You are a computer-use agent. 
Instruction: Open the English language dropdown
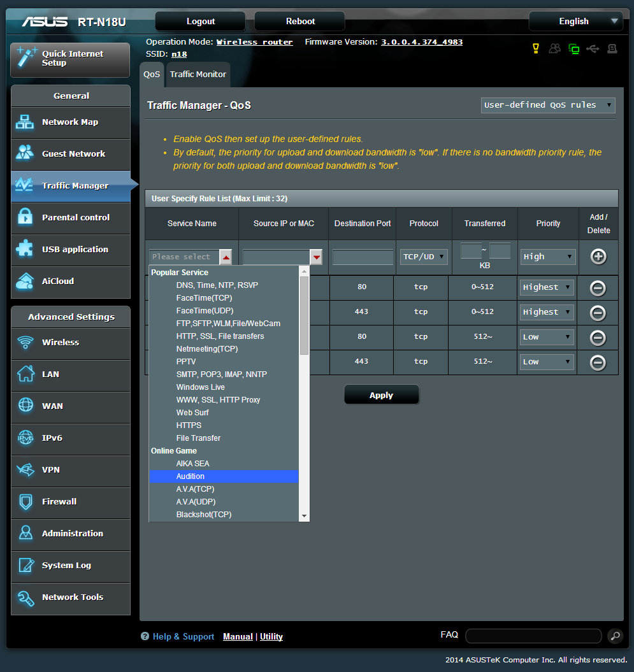coord(575,21)
